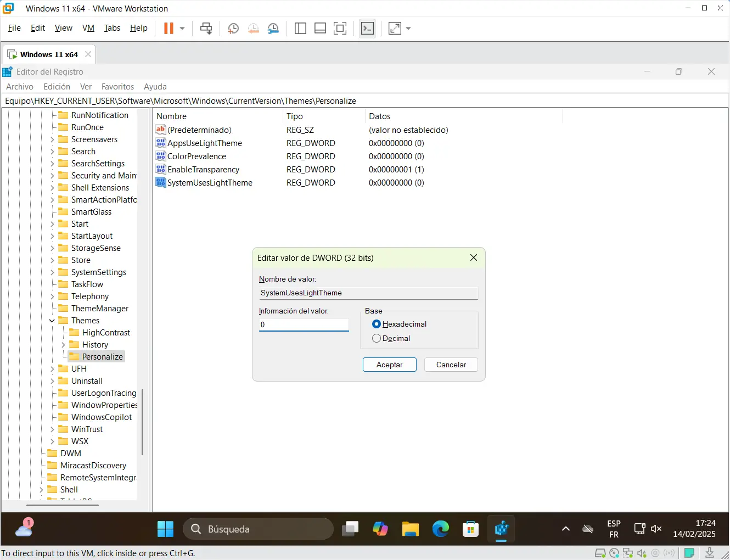The image size is (730, 560).
Task: Select the AppsUseLightTheme value
Action: coord(204,143)
